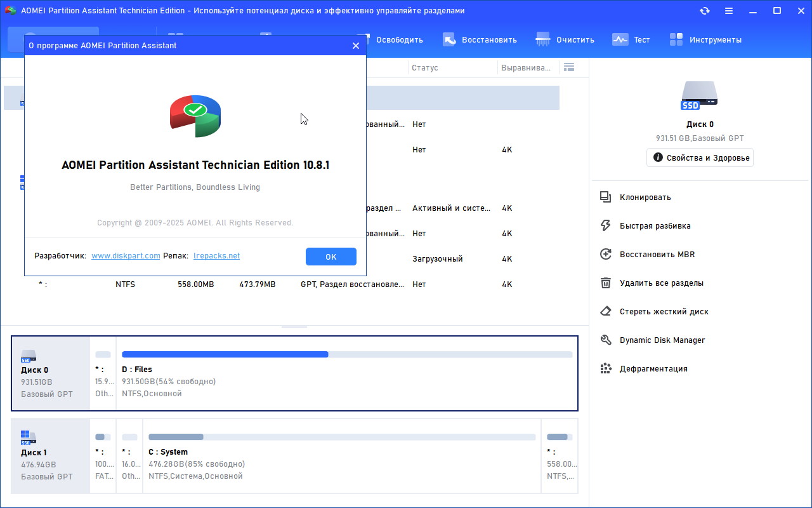The width and height of the screenshot is (812, 508).
Task: Click the wrench icon for Dynamic Disk Manager
Action: point(606,340)
